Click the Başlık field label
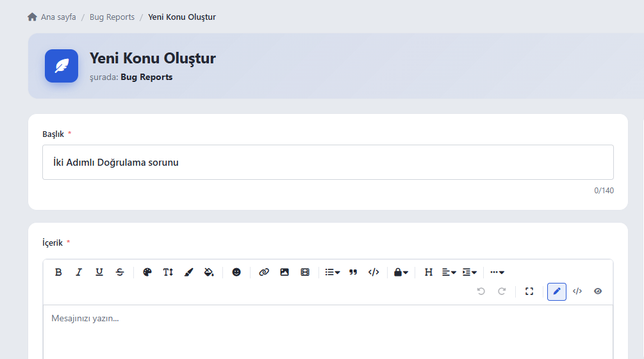The height and width of the screenshot is (359, 644). tap(53, 134)
